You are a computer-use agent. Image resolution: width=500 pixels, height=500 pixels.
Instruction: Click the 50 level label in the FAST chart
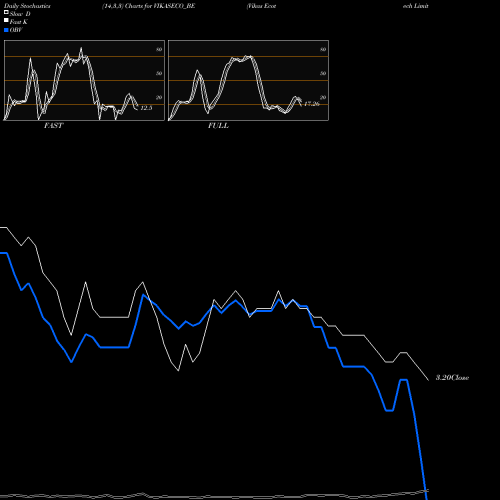pos(159,73)
